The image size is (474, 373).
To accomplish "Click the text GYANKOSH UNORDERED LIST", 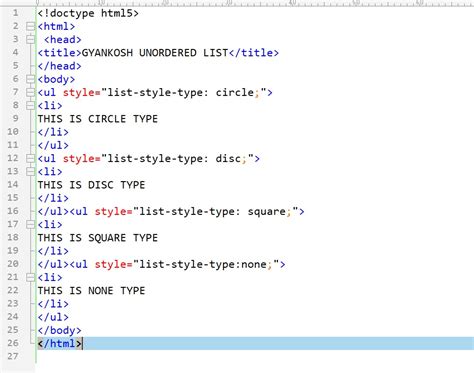I will (x=155, y=53).
